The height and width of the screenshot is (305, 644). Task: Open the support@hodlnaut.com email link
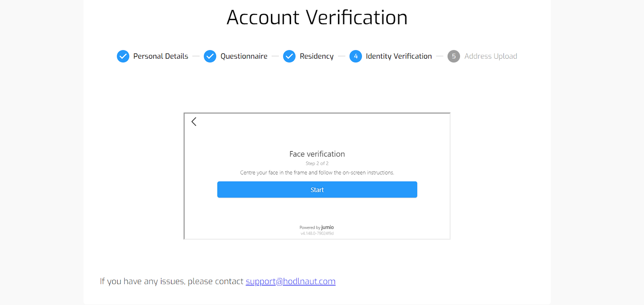tap(290, 281)
